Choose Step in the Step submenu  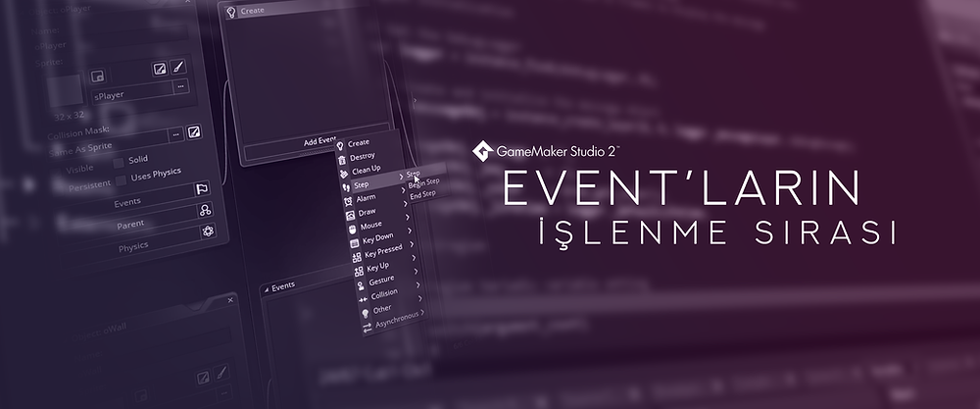(x=427, y=171)
